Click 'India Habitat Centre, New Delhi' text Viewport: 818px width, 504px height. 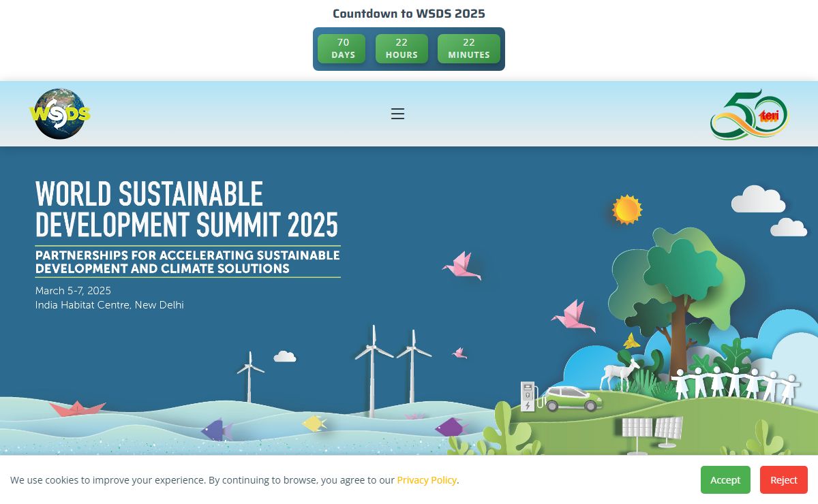[x=110, y=305]
